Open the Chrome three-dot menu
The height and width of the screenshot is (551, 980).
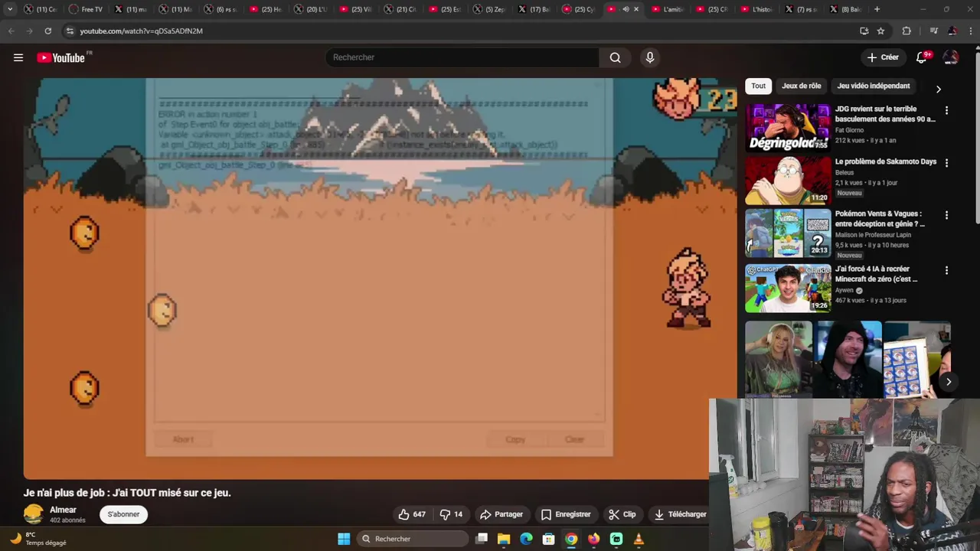(x=970, y=31)
